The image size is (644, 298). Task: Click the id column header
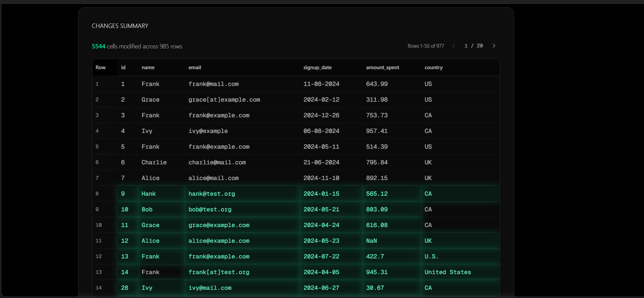pos(123,68)
